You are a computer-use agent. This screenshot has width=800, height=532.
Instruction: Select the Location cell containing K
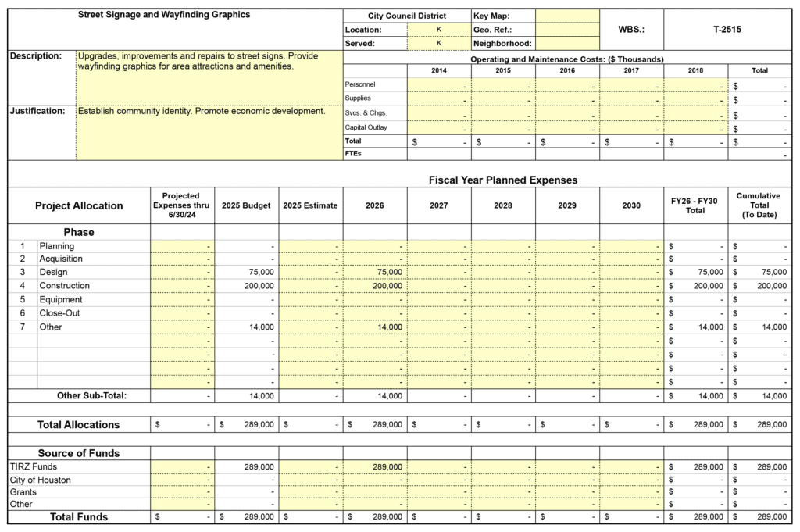coord(438,30)
